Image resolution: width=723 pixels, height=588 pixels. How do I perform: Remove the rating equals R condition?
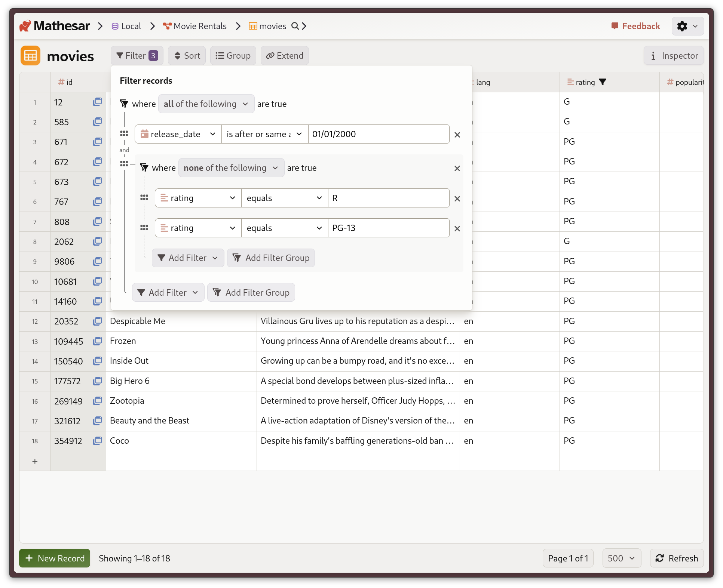(x=457, y=198)
